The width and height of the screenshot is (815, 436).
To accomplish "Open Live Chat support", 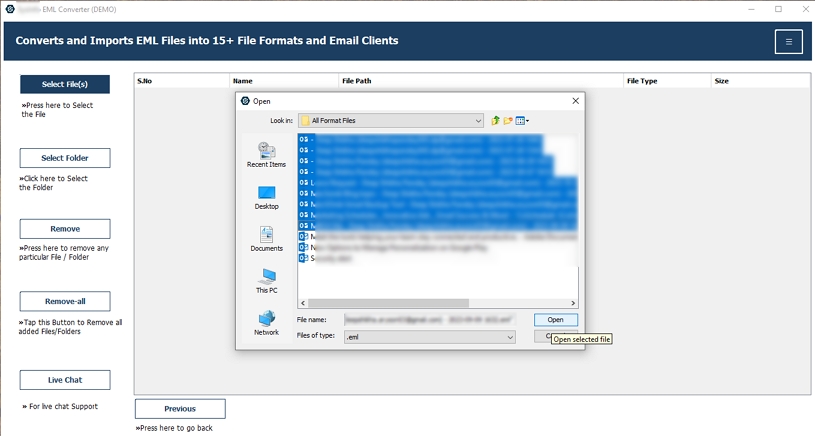I will point(65,380).
